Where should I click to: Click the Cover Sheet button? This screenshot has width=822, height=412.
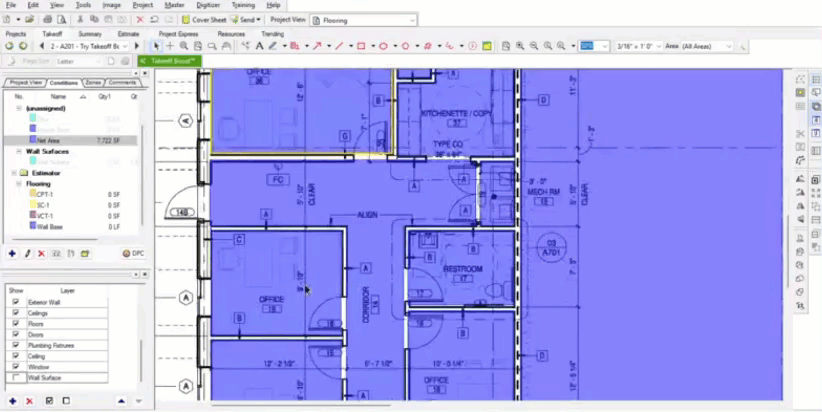(x=204, y=20)
